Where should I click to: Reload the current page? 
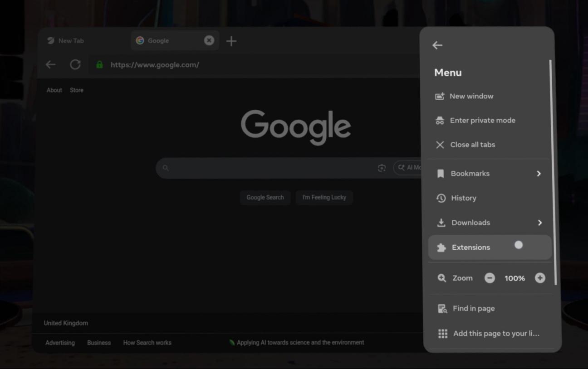click(75, 65)
